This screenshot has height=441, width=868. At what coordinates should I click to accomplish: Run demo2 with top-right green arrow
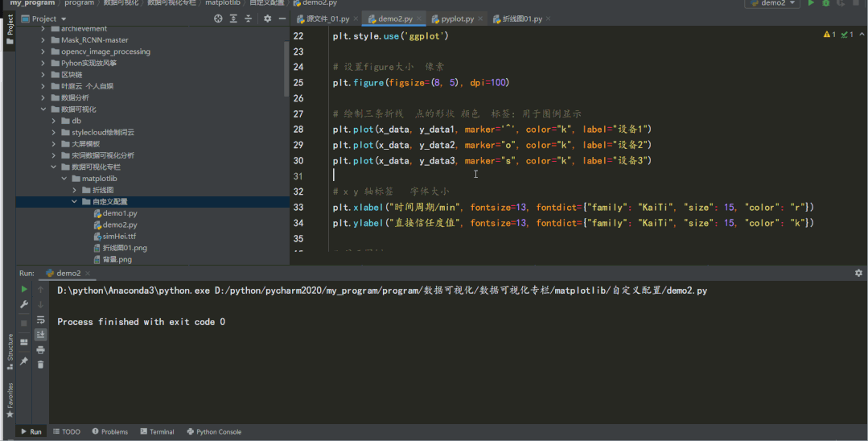click(811, 2)
